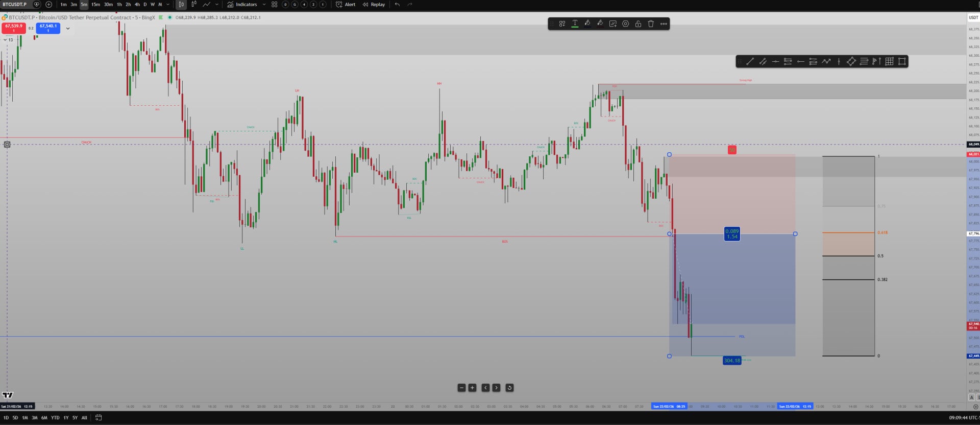Toggle auto scale 'A' on price axis

pyautogui.click(x=971, y=397)
